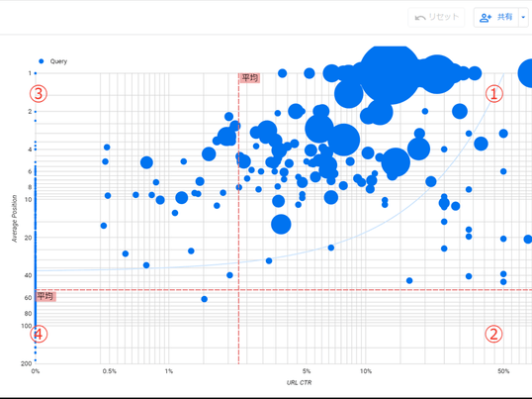This screenshot has height=399, width=532.
Task: Click the 200 tick label on y-axis
Action: tap(27, 363)
